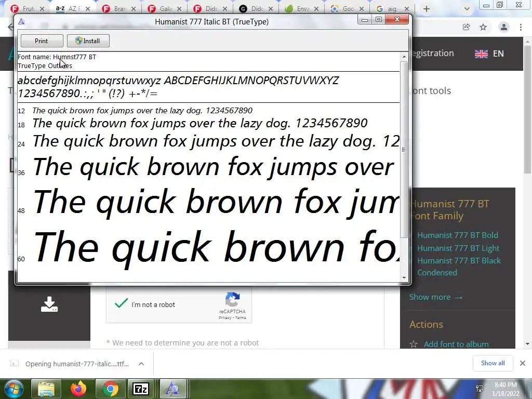Toggle the I'm not a robot checkbox
532x399 pixels.
(121, 303)
